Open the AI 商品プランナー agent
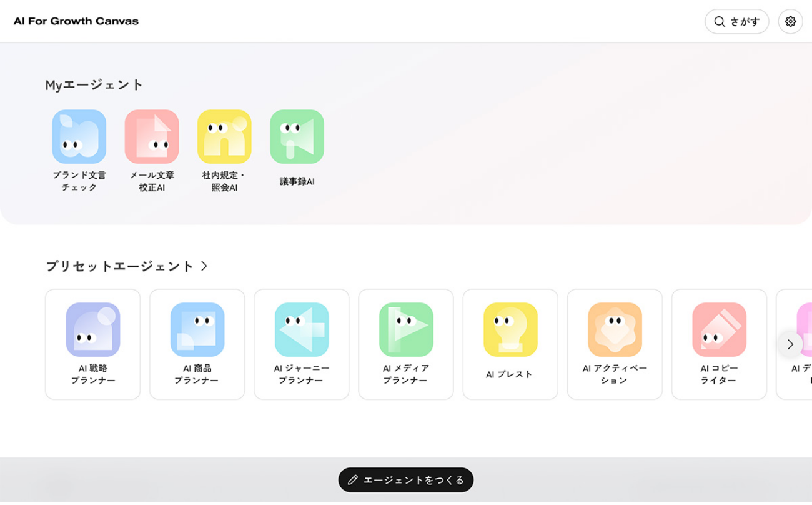This screenshot has height=505, width=812. point(197,342)
